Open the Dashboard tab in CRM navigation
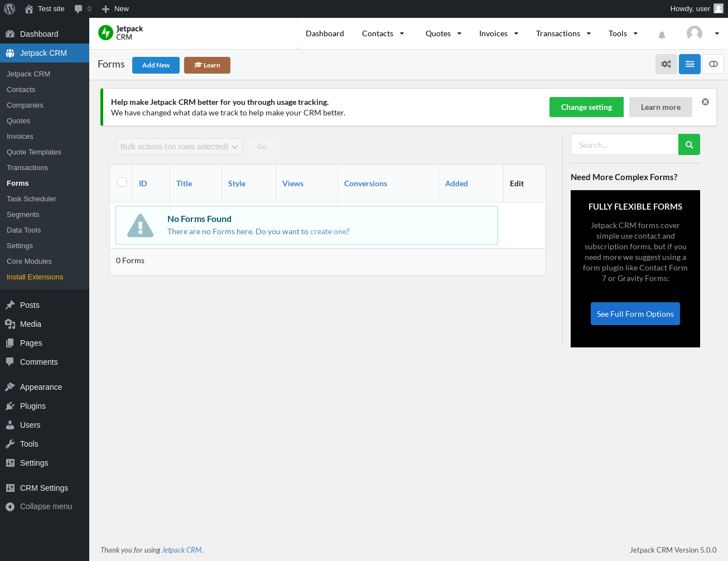This screenshot has width=728, height=561. click(325, 33)
